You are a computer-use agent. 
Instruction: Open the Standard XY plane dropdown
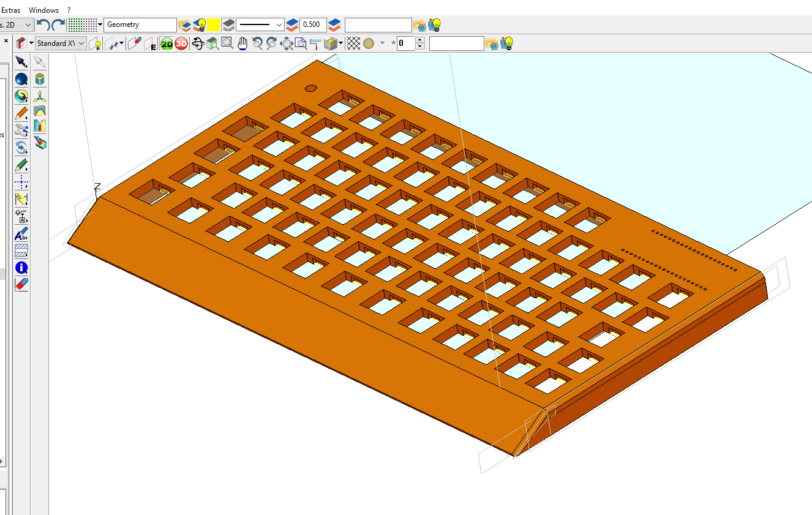(61, 43)
